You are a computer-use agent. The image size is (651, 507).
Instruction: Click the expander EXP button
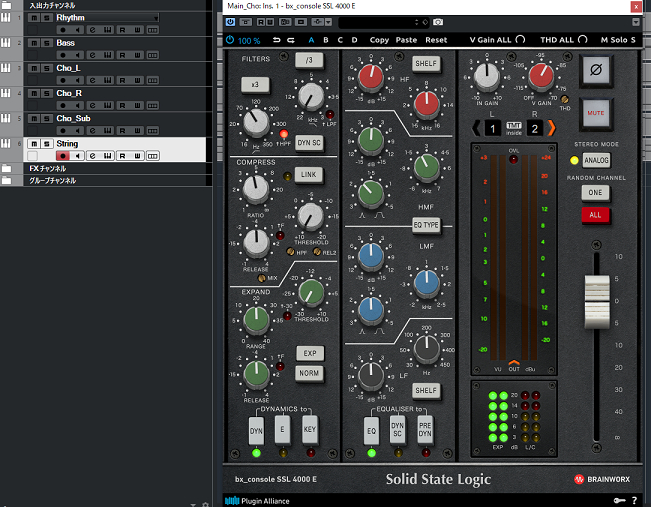coord(310,353)
